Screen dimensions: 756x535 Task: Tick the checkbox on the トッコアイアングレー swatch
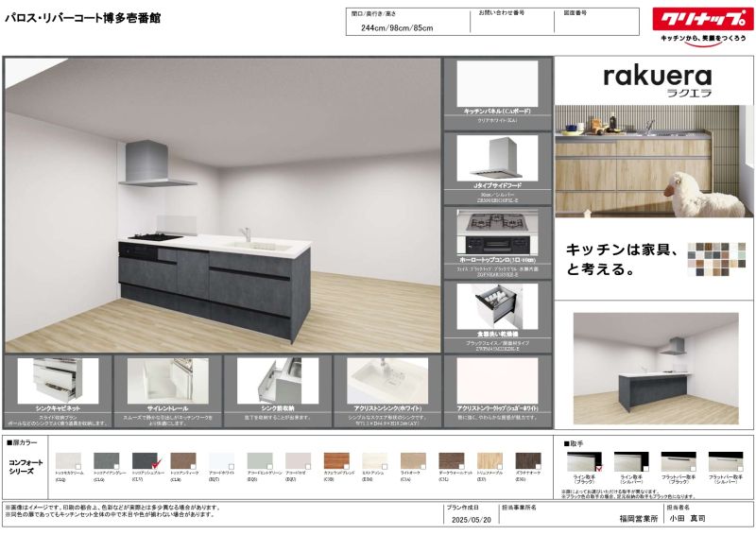tap(116, 467)
